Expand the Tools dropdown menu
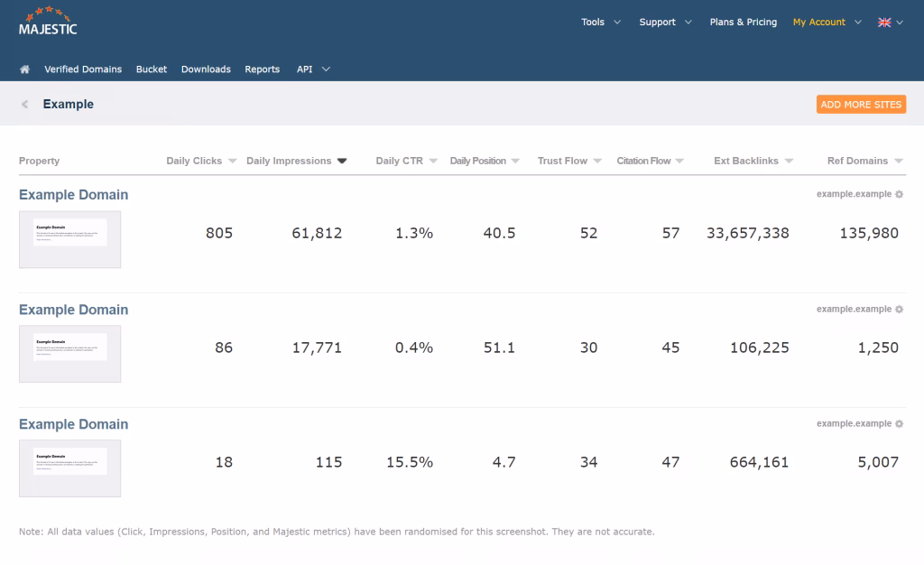The width and height of the screenshot is (924, 565). click(601, 23)
